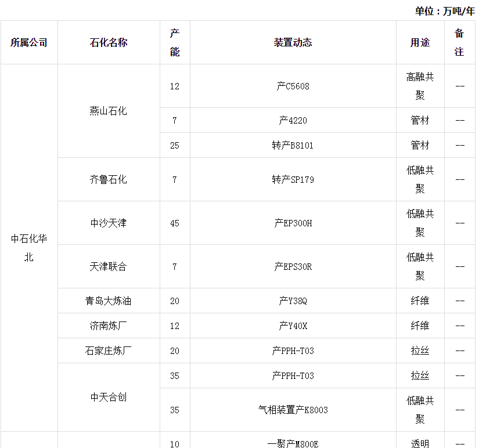The width and height of the screenshot is (479, 448).
Task: Click capacity 45 in the 中沙天津 row
Action: click(175, 223)
